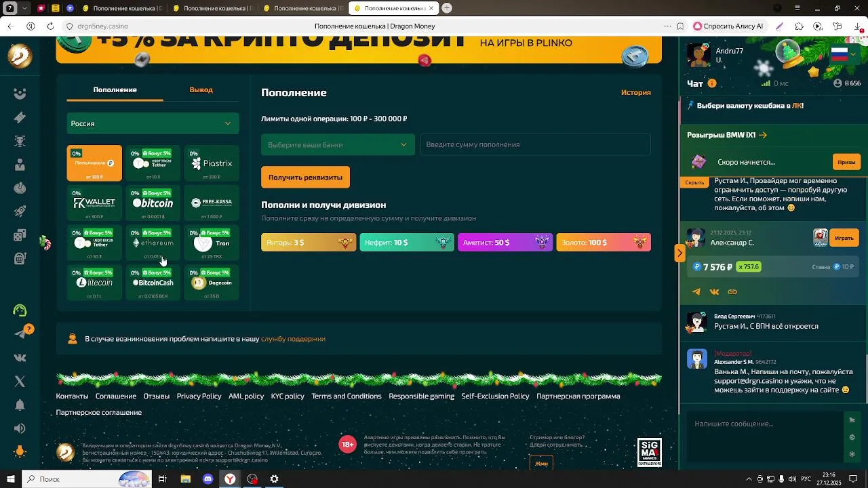Select the ruble Пополнение payment method
Screen dimensions: 868x488
point(94,163)
